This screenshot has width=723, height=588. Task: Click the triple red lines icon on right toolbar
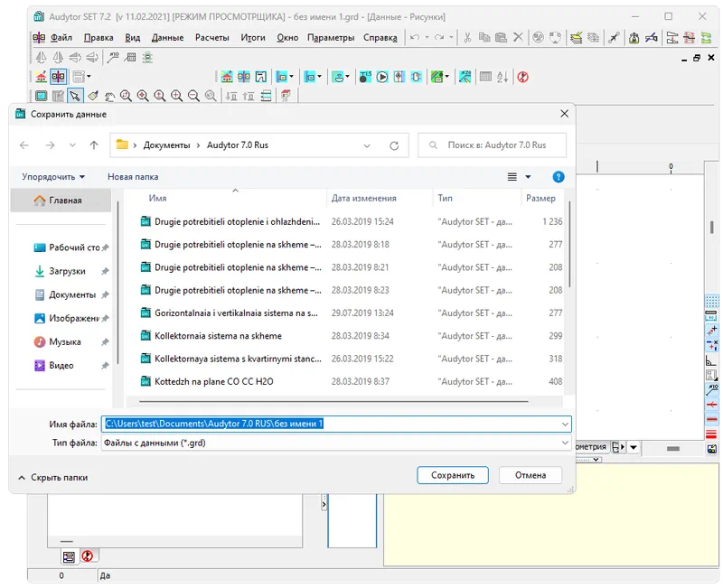(711, 434)
